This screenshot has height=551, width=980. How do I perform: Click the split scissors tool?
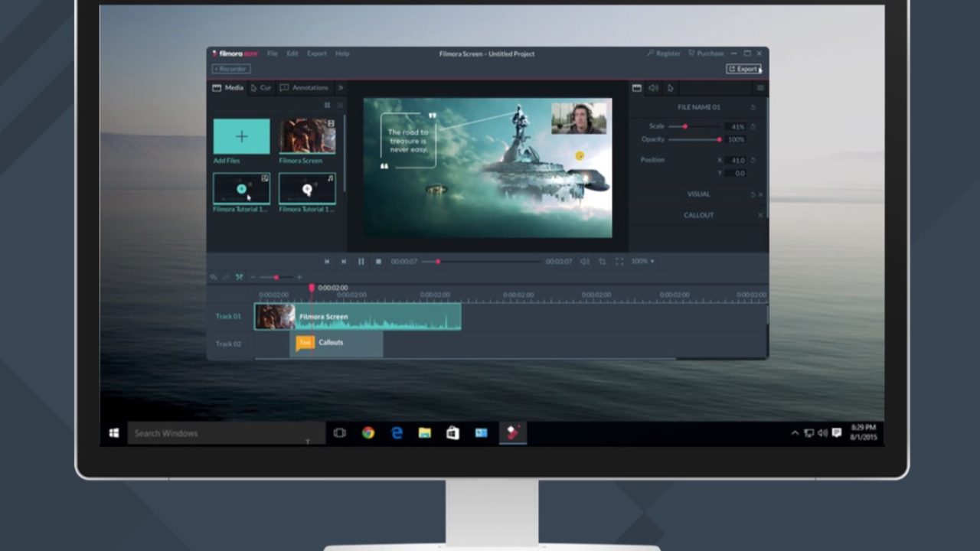tap(239, 277)
